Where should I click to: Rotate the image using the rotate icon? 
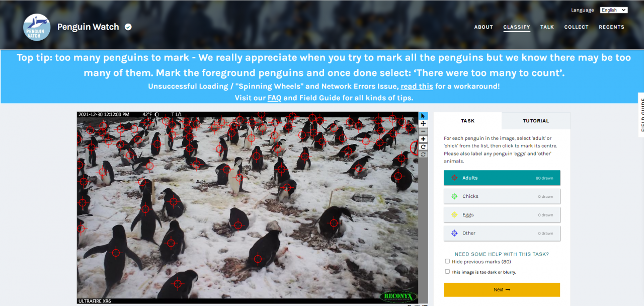(423, 147)
